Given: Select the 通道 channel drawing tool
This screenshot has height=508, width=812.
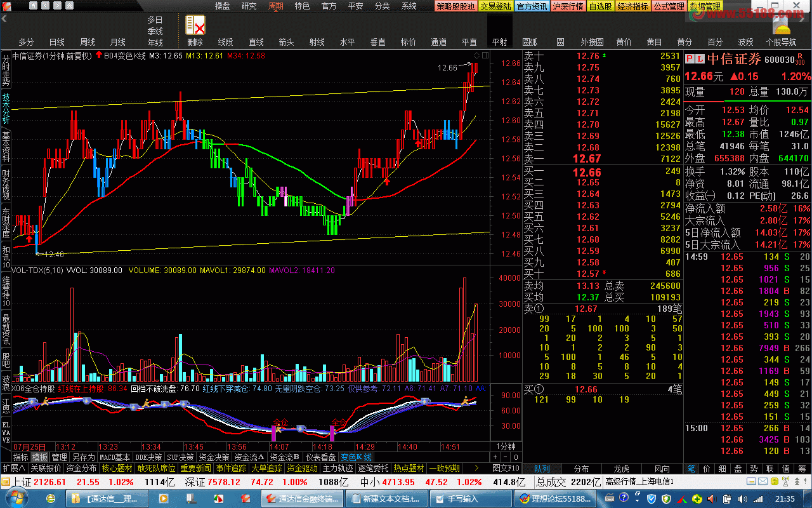Looking at the screenshot, I should 439,42.
